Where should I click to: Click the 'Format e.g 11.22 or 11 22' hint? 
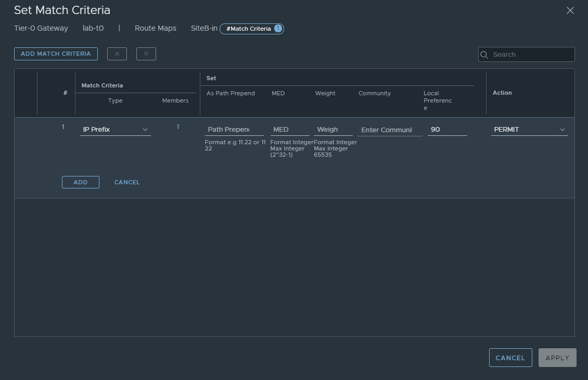click(235, 145)
